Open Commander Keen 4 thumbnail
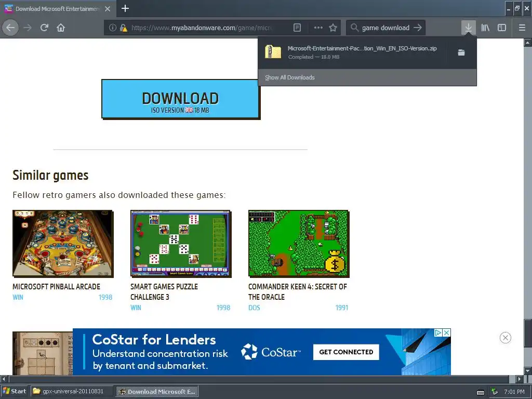This screenshot has width=532, height=399. pyautogui.click(x=299, y=243)
